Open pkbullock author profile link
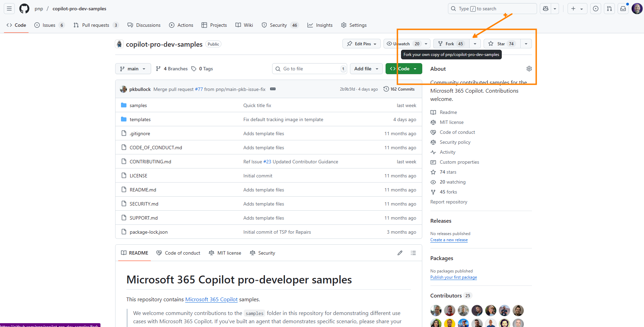 click(140, 89)
